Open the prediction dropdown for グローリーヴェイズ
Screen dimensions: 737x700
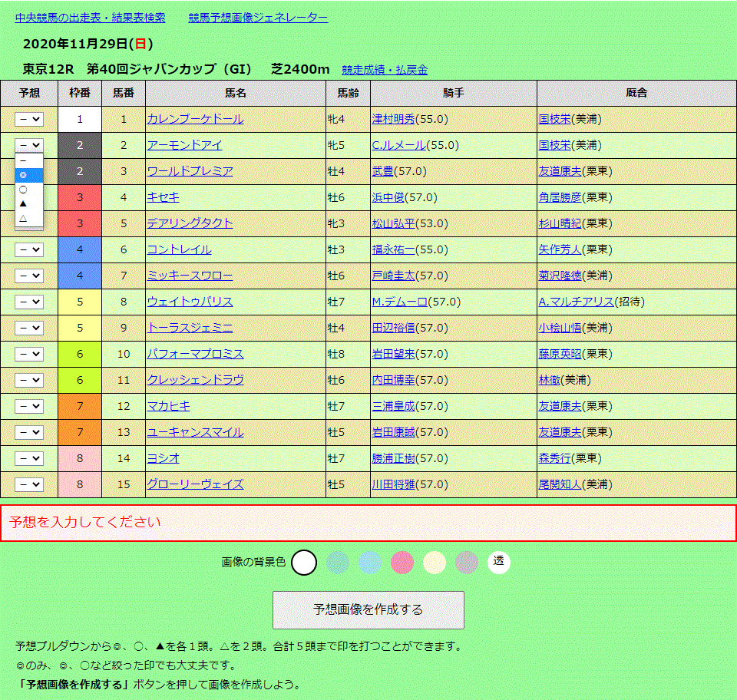pos(29,484)
